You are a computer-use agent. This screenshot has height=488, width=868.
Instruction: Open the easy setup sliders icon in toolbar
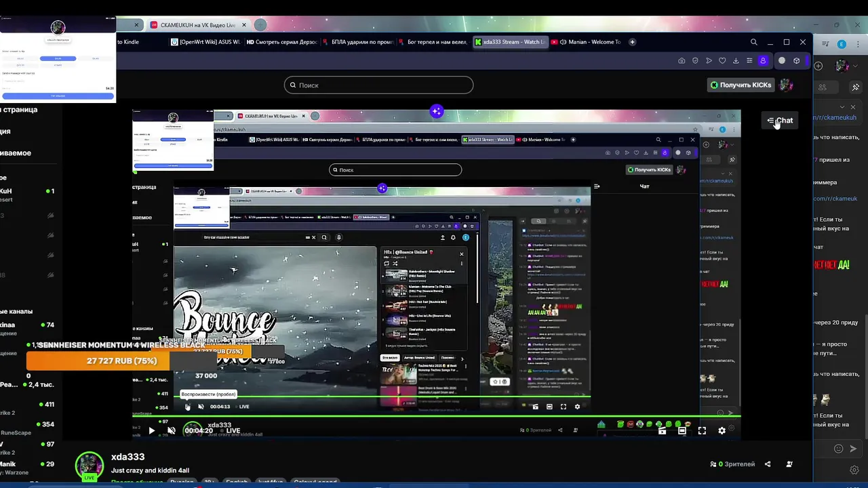[x=749, y=60]
